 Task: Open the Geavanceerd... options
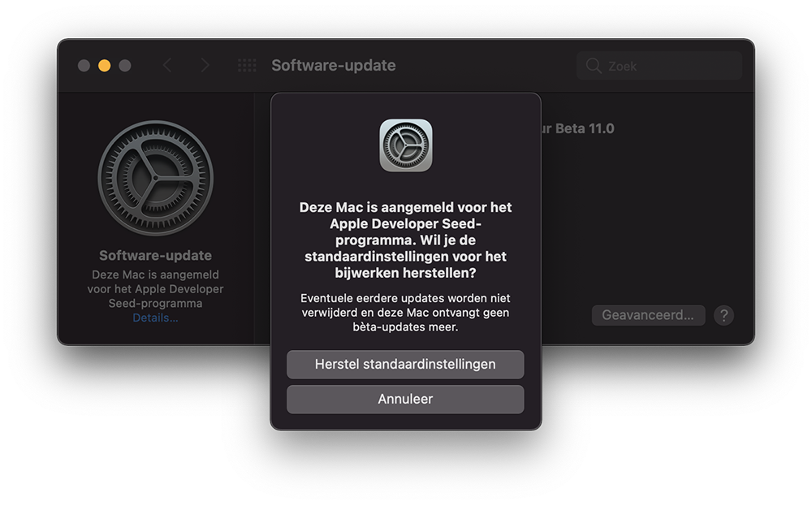point(648,315)
